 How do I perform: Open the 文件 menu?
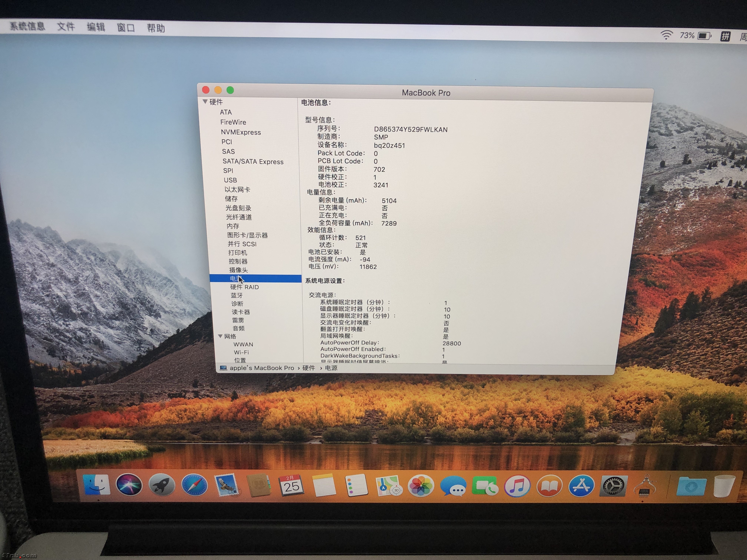tap(66, 26)
